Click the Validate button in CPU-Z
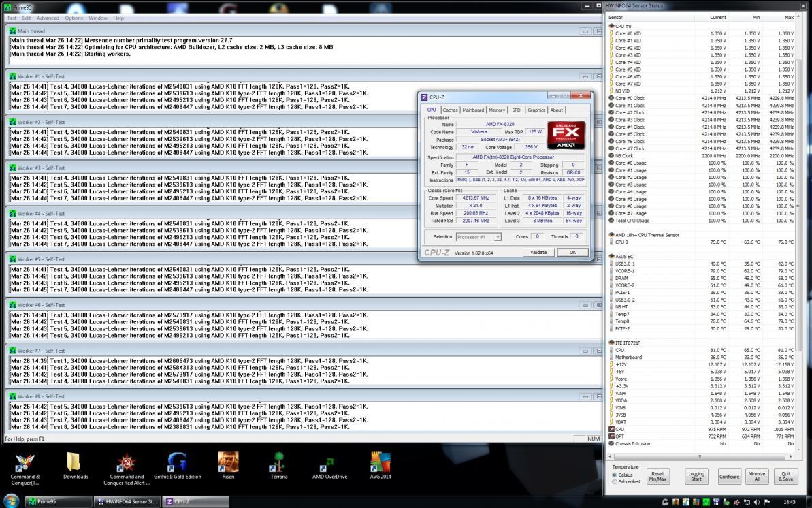Viewport: 812px width, 508px height. coord(538,253)
